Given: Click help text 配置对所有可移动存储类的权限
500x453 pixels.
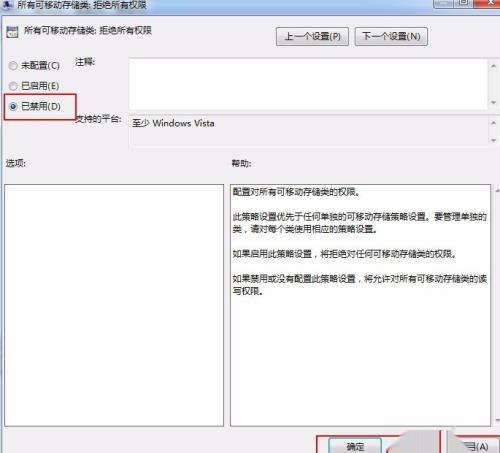Looking at the screenshot, I should (296, 192).
